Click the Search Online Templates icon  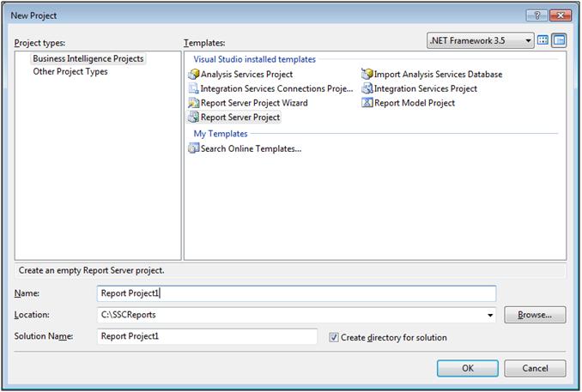193,148
